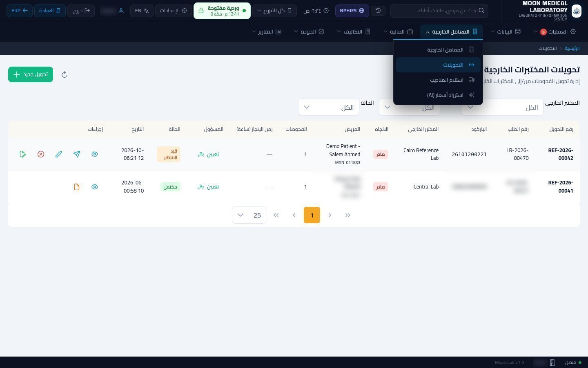Go to the last pagination page

coord(276,215)
